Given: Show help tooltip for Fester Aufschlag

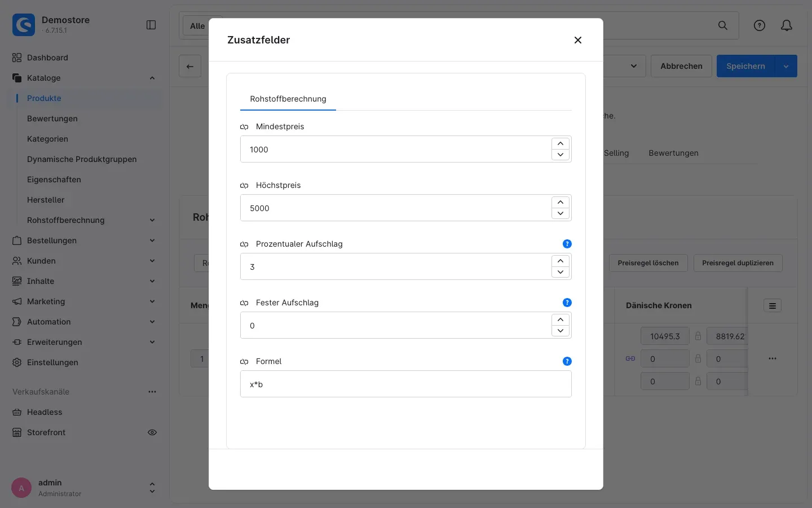Looking at the screenshot, I should coord(567,303).
